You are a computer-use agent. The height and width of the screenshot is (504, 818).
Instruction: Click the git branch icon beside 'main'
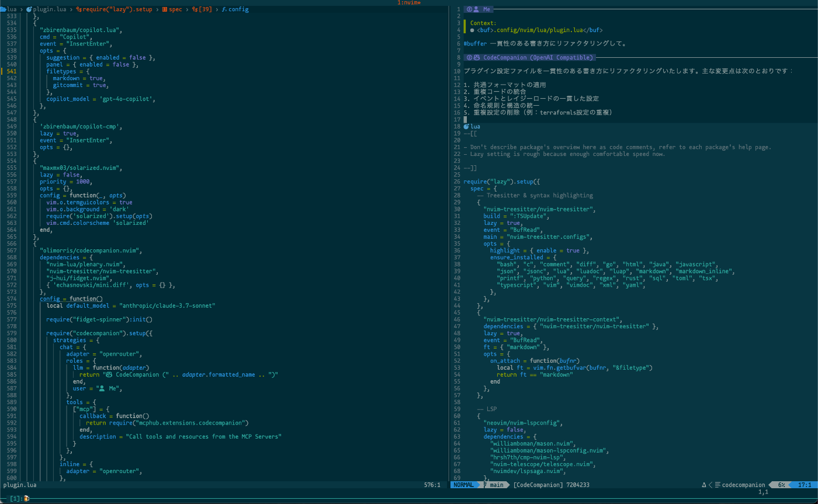coord(486,485)
